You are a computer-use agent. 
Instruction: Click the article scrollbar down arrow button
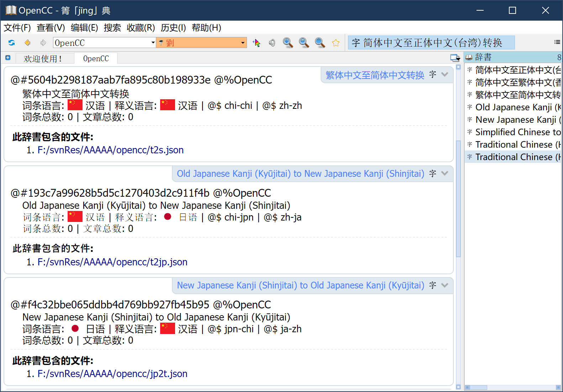[x=458, y=387]
